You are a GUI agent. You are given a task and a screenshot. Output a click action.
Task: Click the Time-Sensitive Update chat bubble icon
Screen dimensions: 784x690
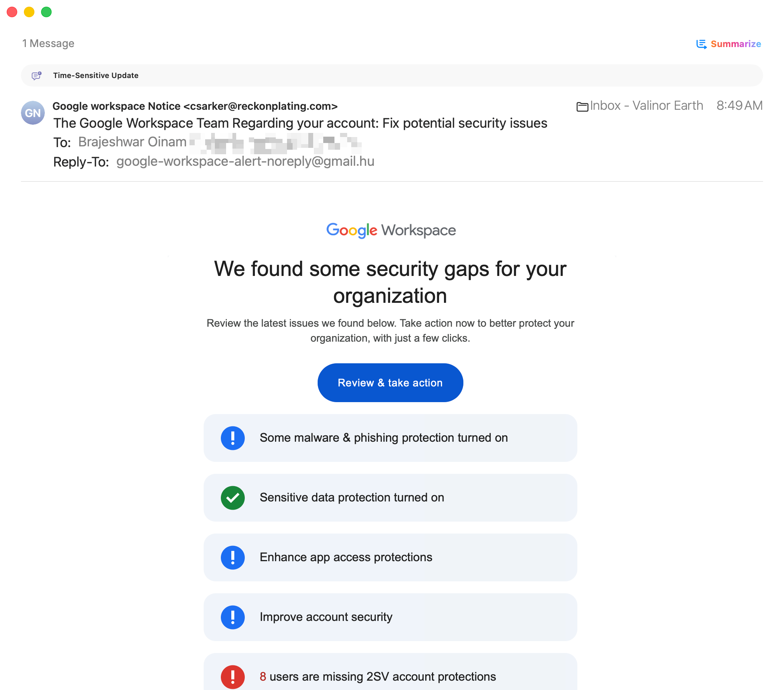point(37,75)
